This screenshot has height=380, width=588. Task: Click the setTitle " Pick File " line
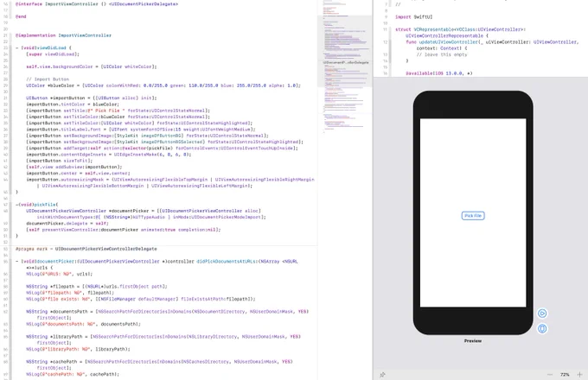118,111
